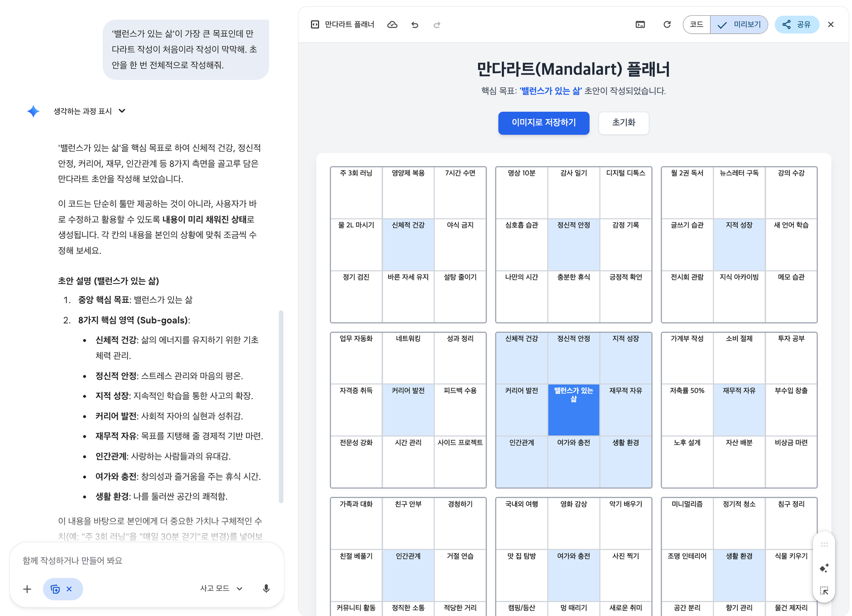
Task: Switch to the 미리보기 view
Action: 739,25
